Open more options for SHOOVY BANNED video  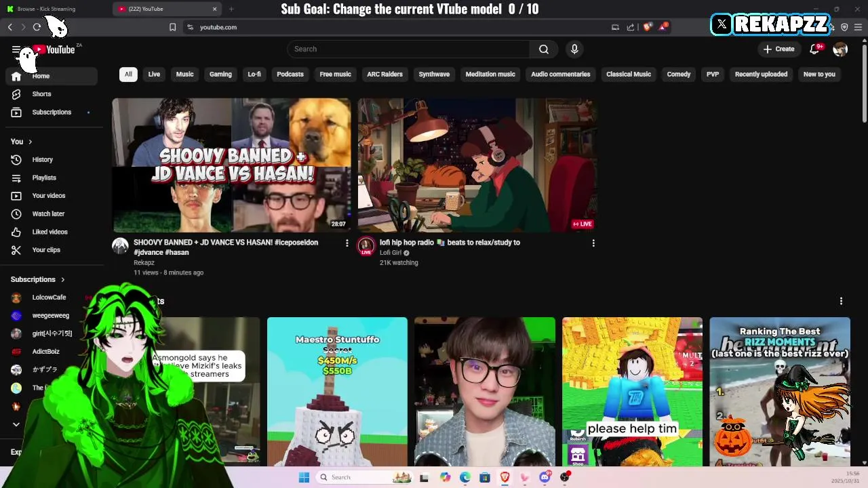347,243
